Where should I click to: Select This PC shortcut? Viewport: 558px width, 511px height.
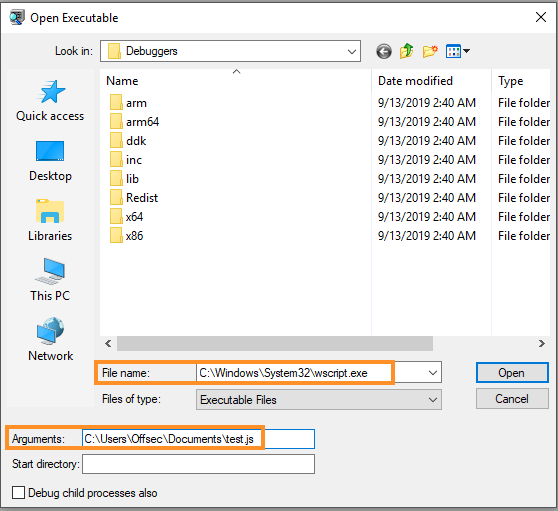[50, 280]
